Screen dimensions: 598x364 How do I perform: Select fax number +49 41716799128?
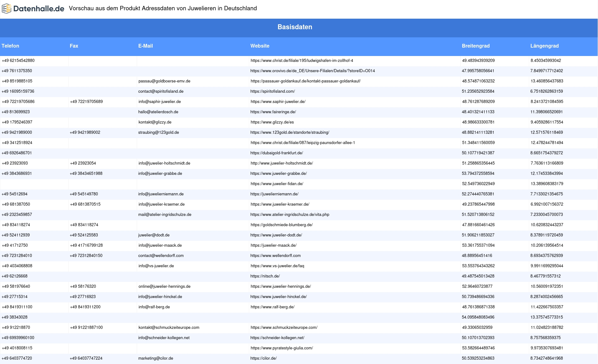(86, 245)
